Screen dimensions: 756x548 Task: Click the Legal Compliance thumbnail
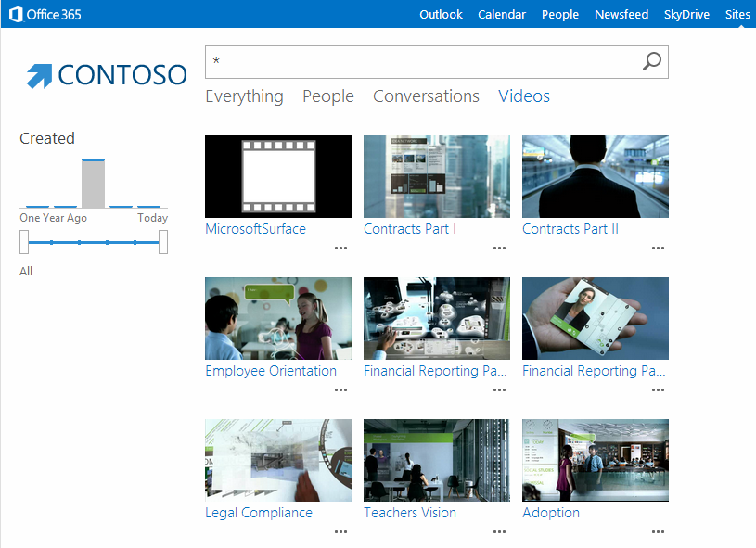[x=278, y=460]
